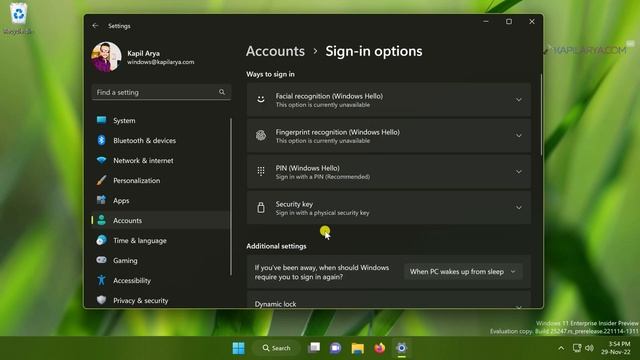Go to Accounts breadcrumb link

(276, 51)
